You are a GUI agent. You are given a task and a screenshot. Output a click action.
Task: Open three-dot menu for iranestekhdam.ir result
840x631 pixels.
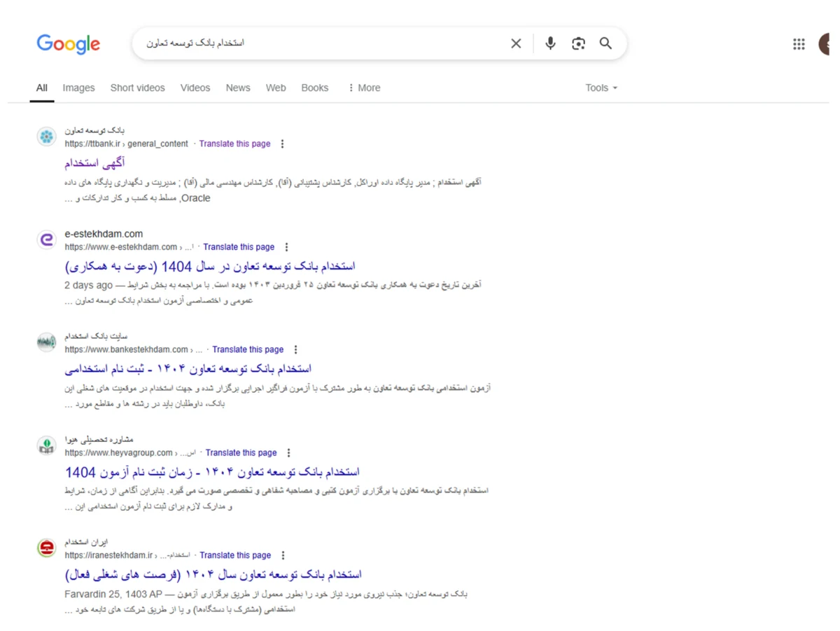(x=283, y=555)
